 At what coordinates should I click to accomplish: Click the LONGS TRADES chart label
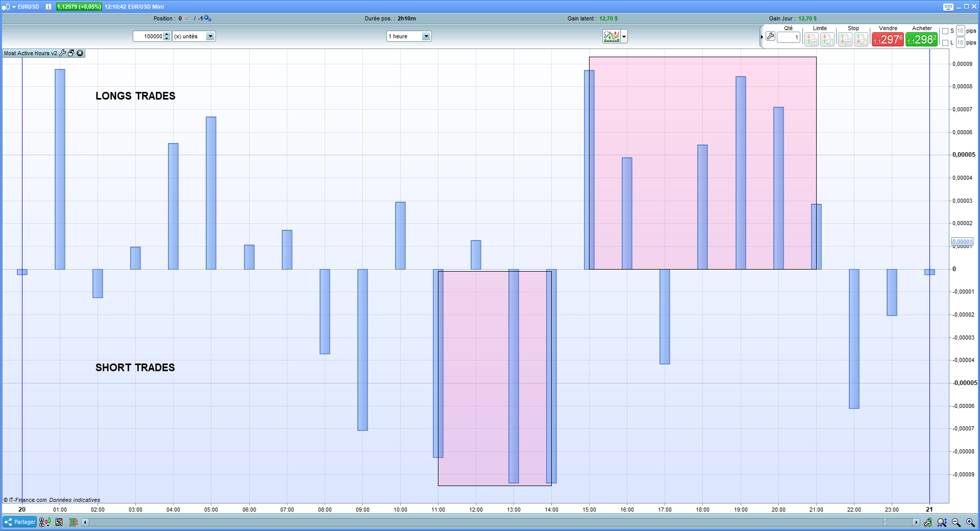click(135, 96)
